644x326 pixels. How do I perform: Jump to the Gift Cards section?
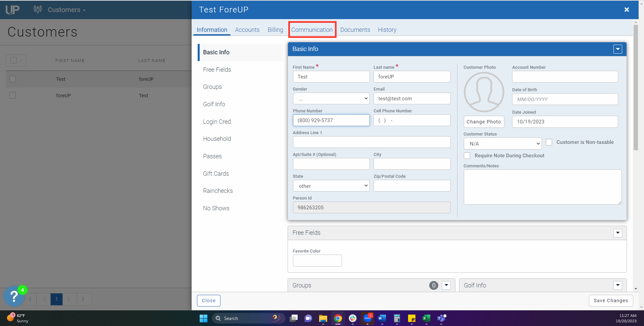click(x=216, y=174)
